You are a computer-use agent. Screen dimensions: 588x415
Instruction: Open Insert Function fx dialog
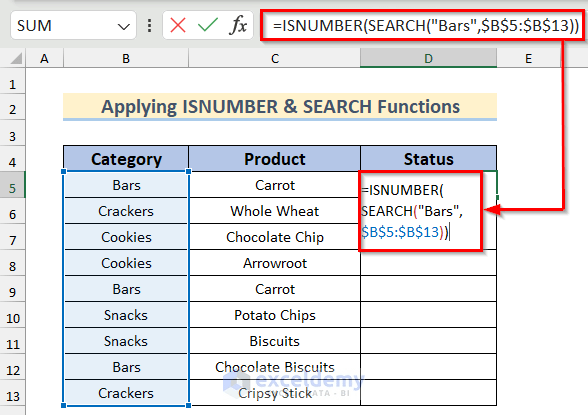238,25
